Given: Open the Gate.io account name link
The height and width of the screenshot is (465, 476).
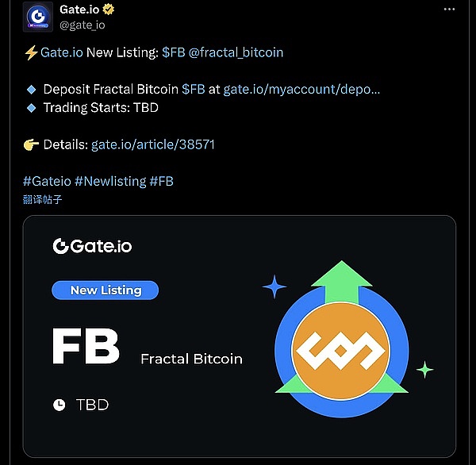Looking at the screenshot, I should tap(79, 10).
